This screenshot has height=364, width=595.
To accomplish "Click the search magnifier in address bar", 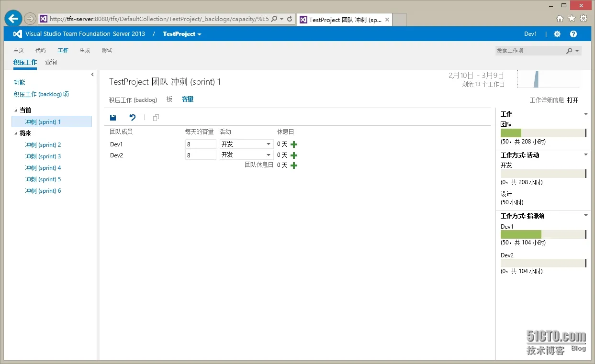I will (x=274, y=19).
